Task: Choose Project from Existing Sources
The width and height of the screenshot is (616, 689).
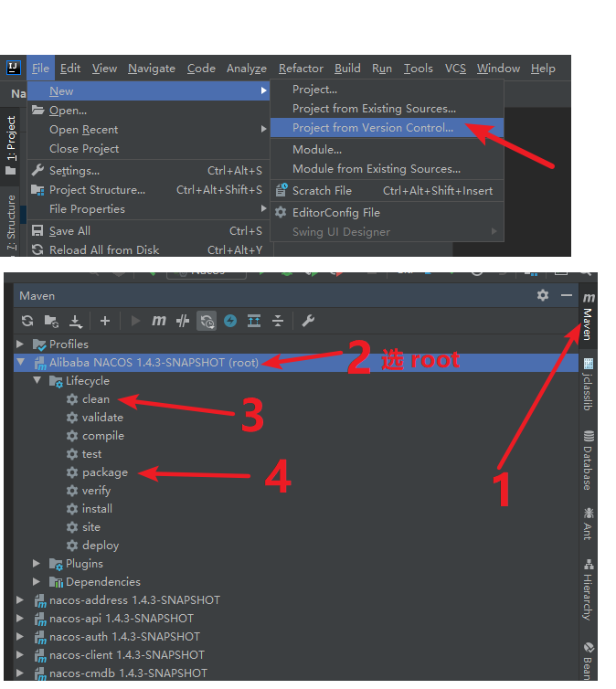Action: 387,108
